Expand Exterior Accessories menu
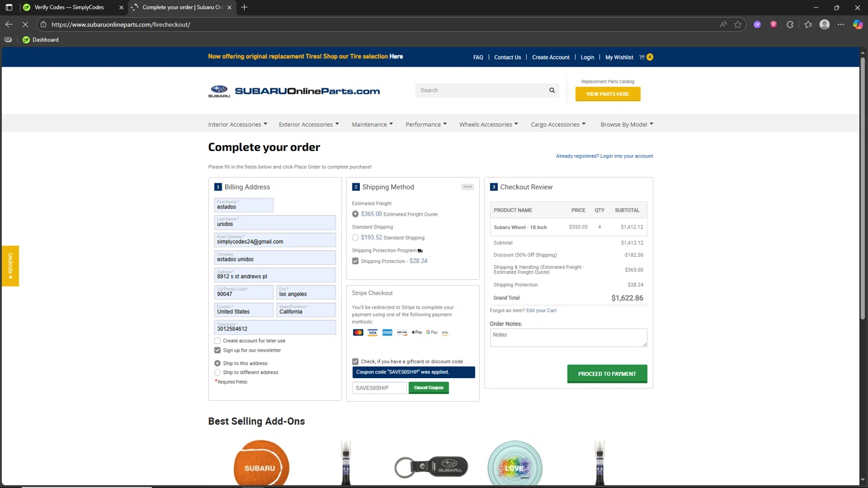This screenshot has width=868, height=488. tap(309, 124)
